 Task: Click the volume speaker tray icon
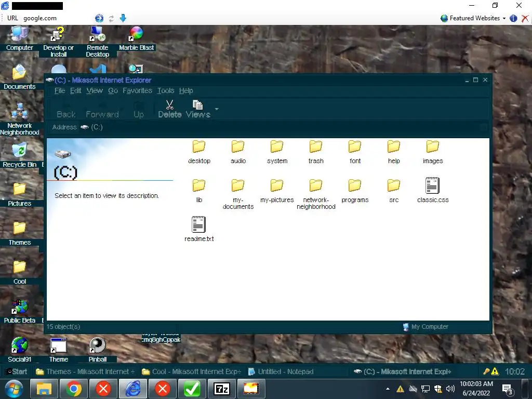coord(450,389)
